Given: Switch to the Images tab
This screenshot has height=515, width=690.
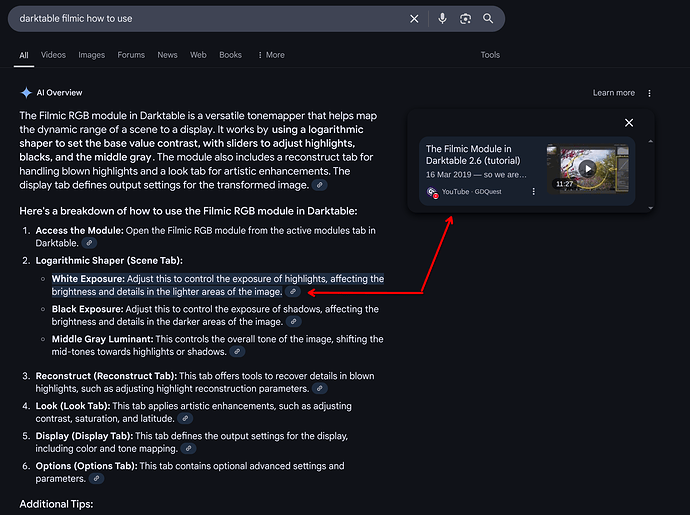Looking at the screenshot, I should [x=92, y=55].
